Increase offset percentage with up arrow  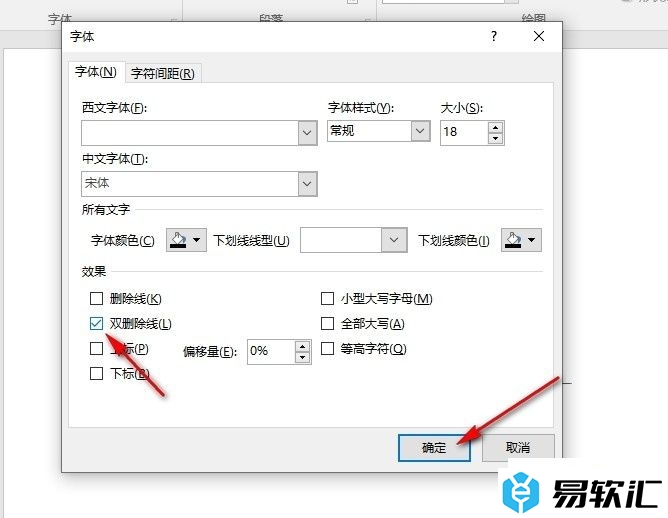(x=302, y=346)
